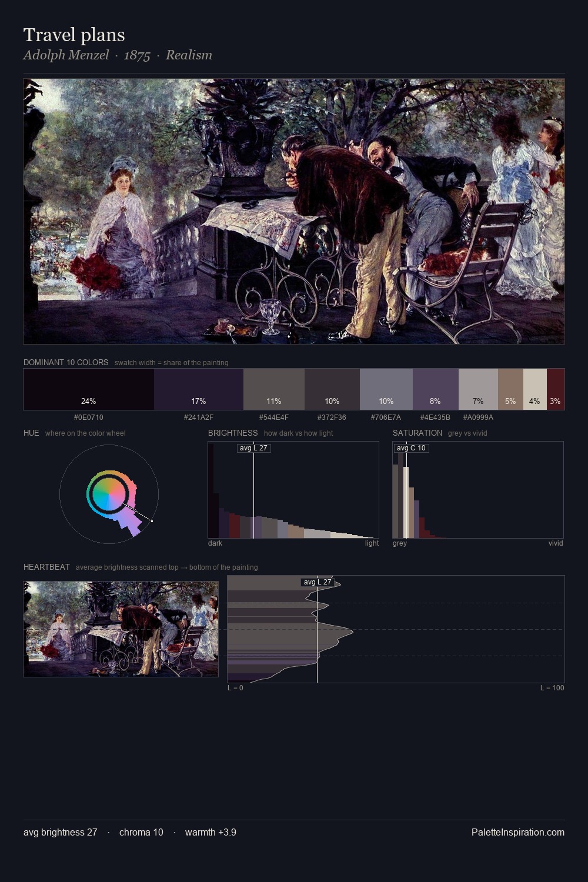Click the hue color wheel
Screen dimensions: 588x882
pyautogui.click(x=109, y=494)
